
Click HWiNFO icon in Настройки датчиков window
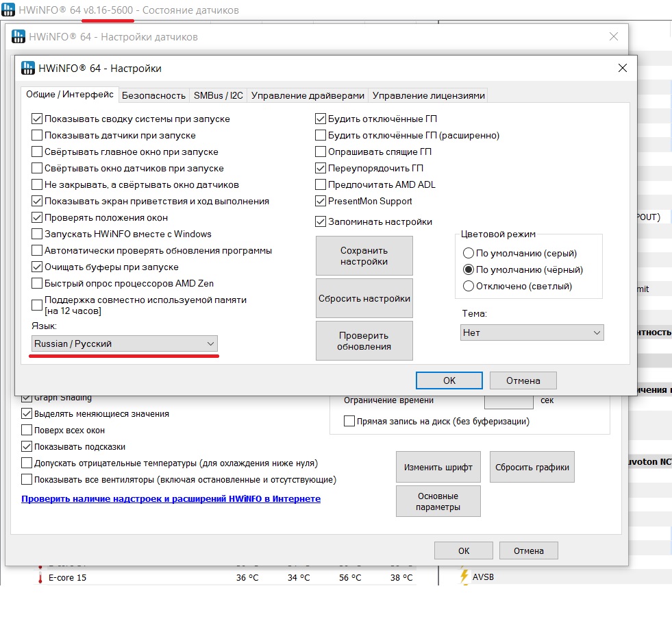pyautogui.click(x=18, y=36)
